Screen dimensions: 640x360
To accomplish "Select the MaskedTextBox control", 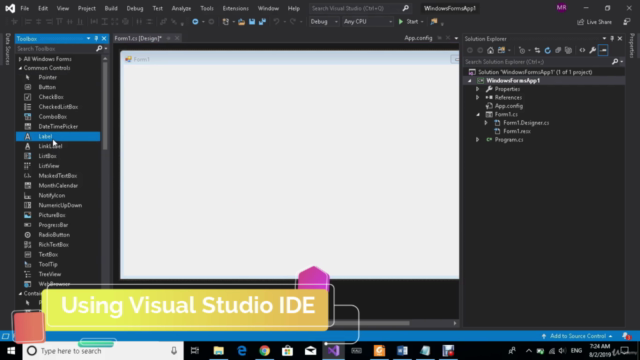I will click(x=58, y=176).
